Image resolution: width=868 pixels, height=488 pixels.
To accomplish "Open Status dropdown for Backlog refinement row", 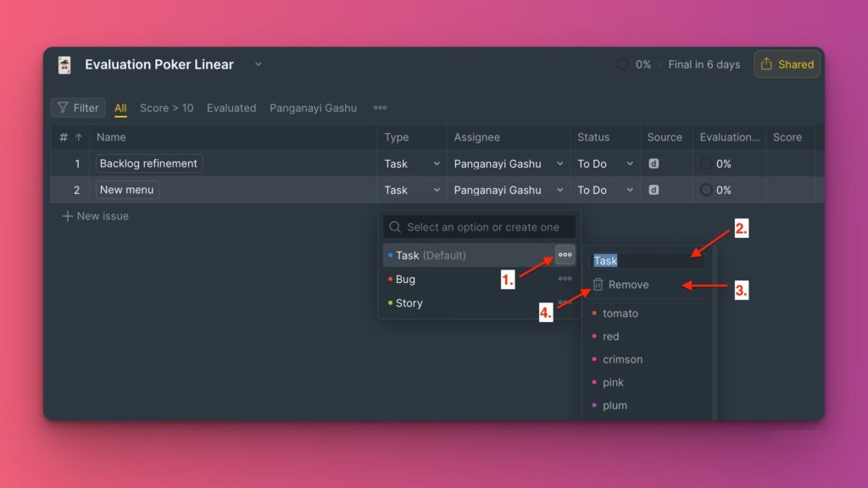I will (629, 164).
